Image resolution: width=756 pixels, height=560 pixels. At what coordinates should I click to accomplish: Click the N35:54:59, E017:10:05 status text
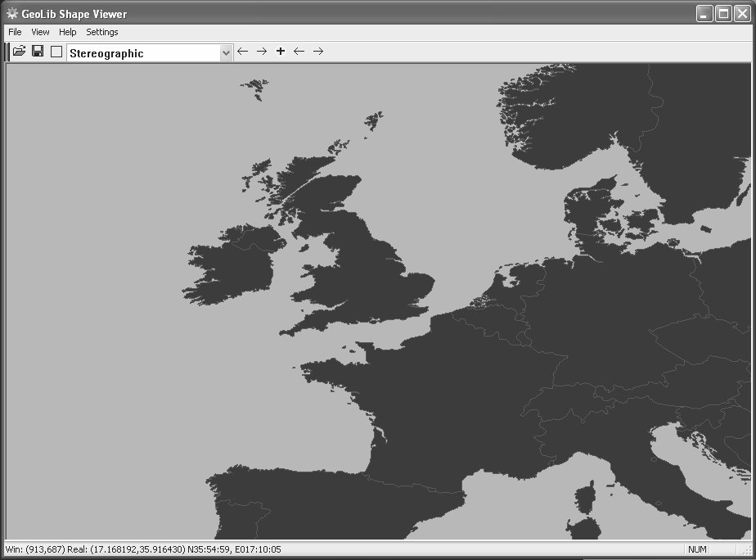234,549
